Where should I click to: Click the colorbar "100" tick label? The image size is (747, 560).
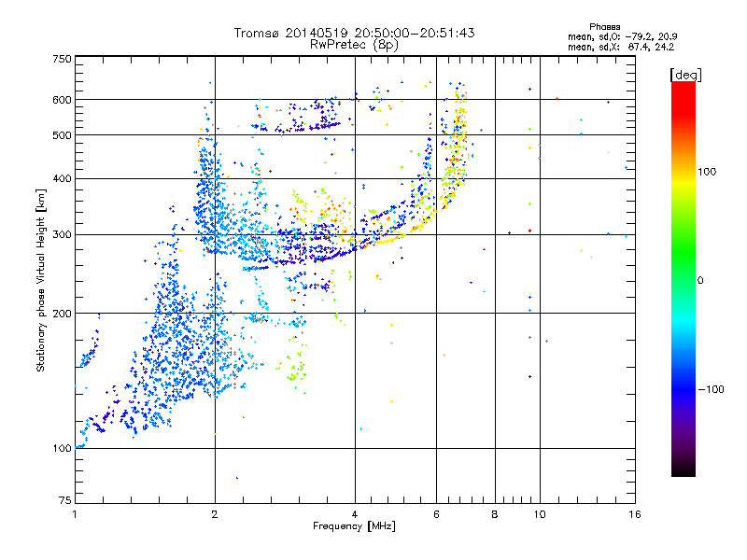coord(707,172)
